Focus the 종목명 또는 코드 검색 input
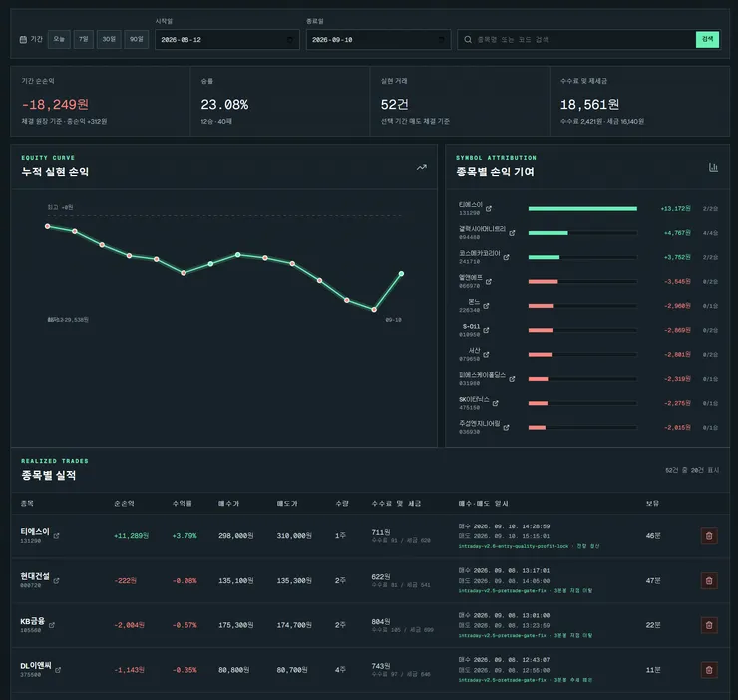This screenshot has height=700, width=738. click(583, 40)
